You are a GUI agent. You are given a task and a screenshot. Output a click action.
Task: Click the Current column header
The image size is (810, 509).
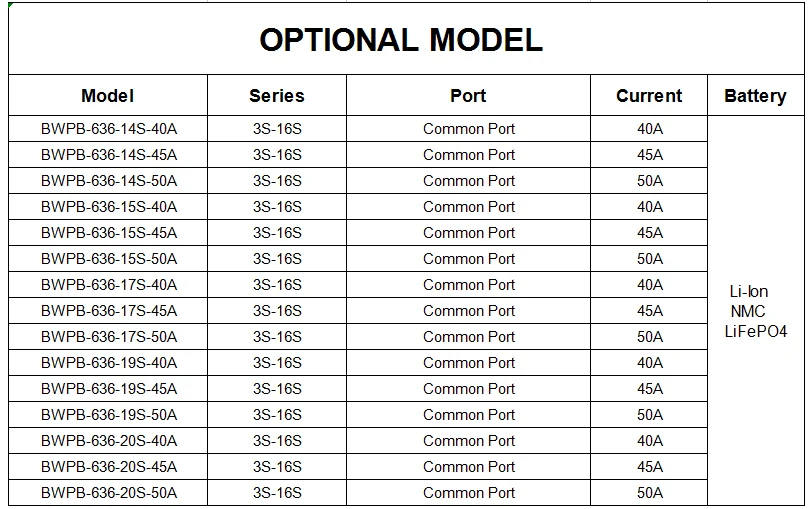[x=649, y=96]
